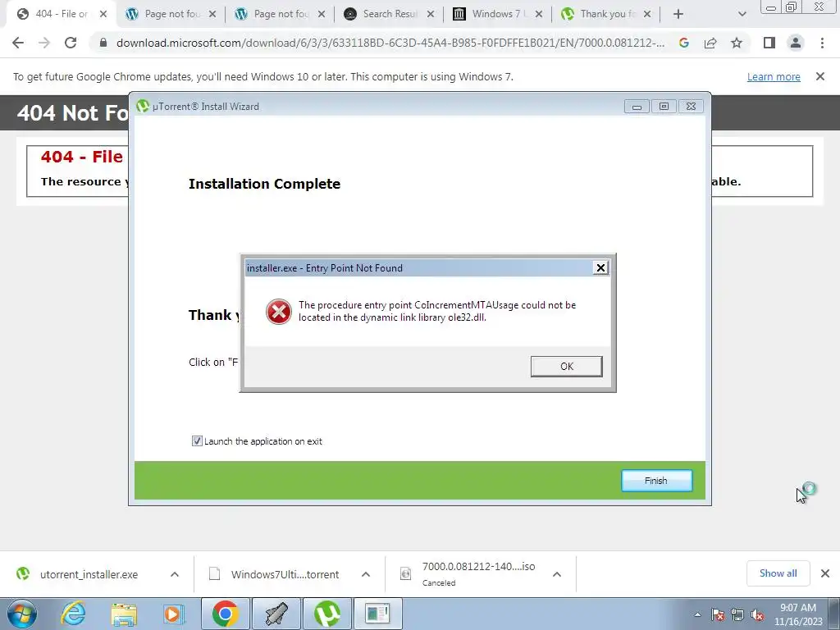Close the installer.exe error dialog
Image resolution: width=840 pixels, height=630 pixels.
600,268
